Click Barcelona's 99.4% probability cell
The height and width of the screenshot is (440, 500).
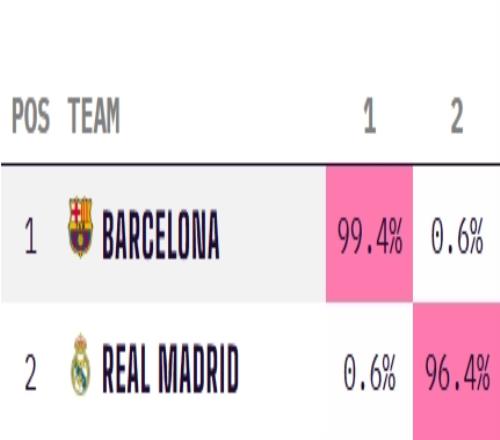click(x=369, y=234)
